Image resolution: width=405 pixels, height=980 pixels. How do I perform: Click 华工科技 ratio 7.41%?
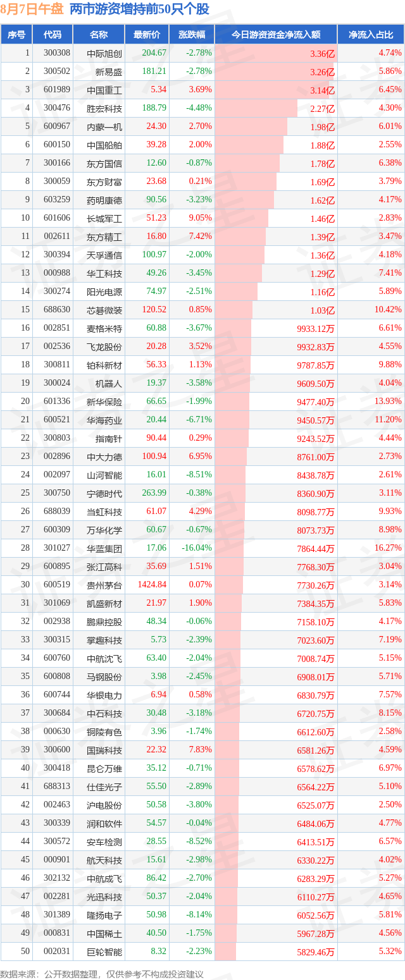(x=390, y=274)
